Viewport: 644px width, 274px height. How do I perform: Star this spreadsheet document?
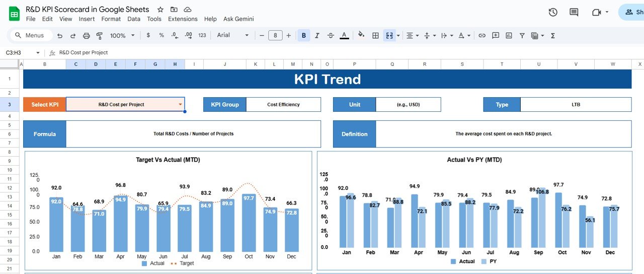click(160, 10)
